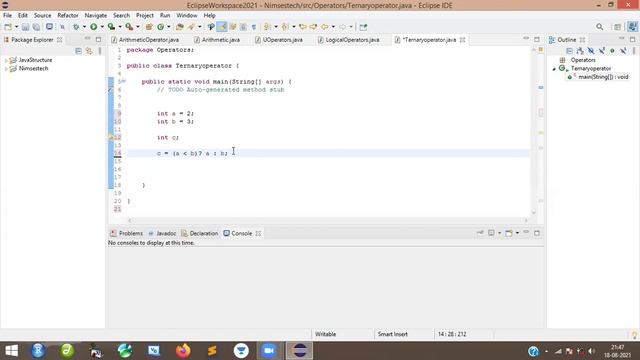Open dropdown arrow next to Back arrow
Image resolution: width=640 pixels, height=360 pixels.
coord(333,27)
